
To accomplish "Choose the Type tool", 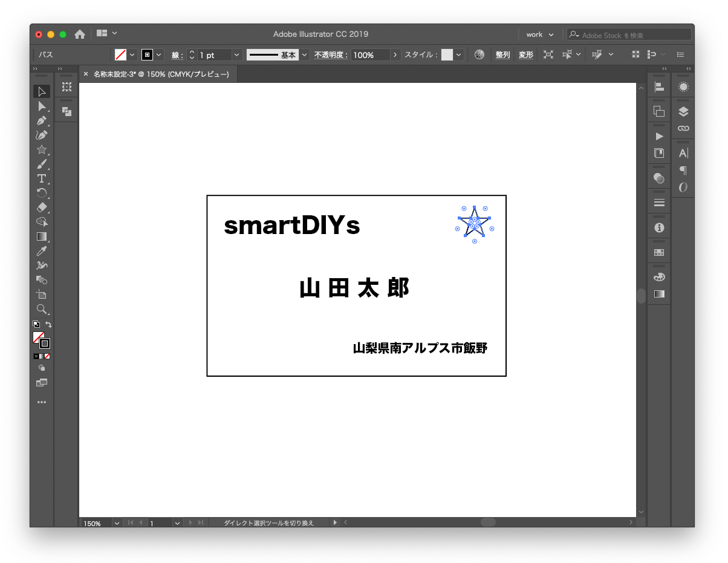I will (x=41, y=178).
